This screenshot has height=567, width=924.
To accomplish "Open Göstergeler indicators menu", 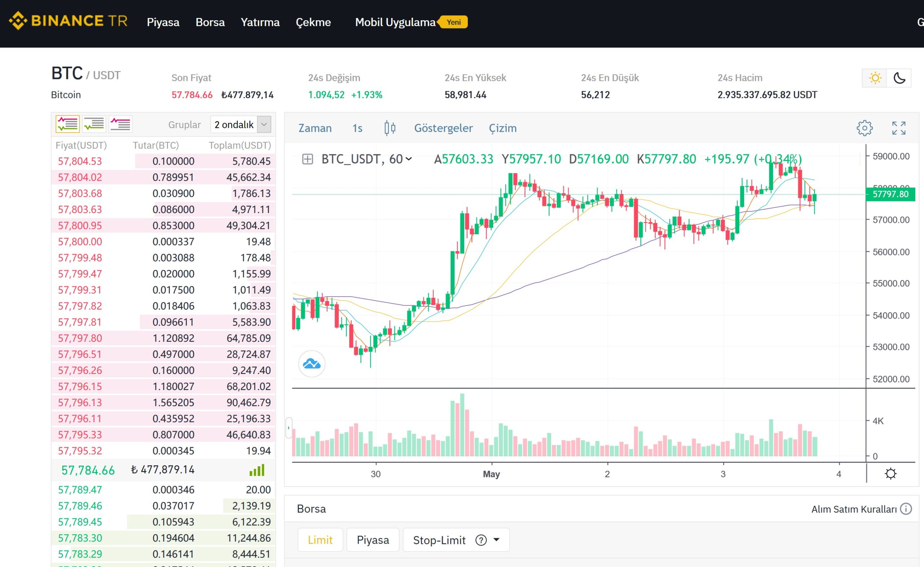I will [x=443, y=128].
